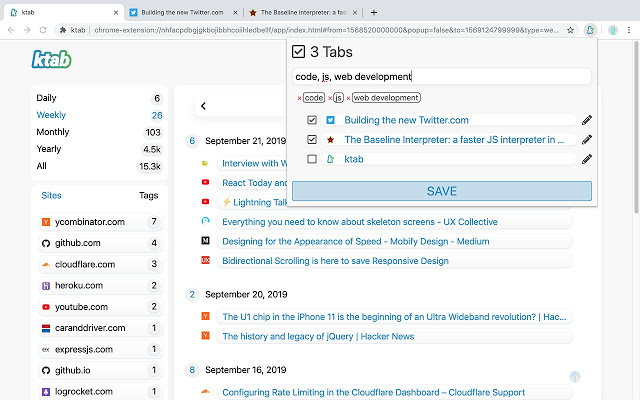Click the pencil edit icon for Building the new Twitter.com
The width and height of the screenshot is (640, 400).
tap(587, 120)
